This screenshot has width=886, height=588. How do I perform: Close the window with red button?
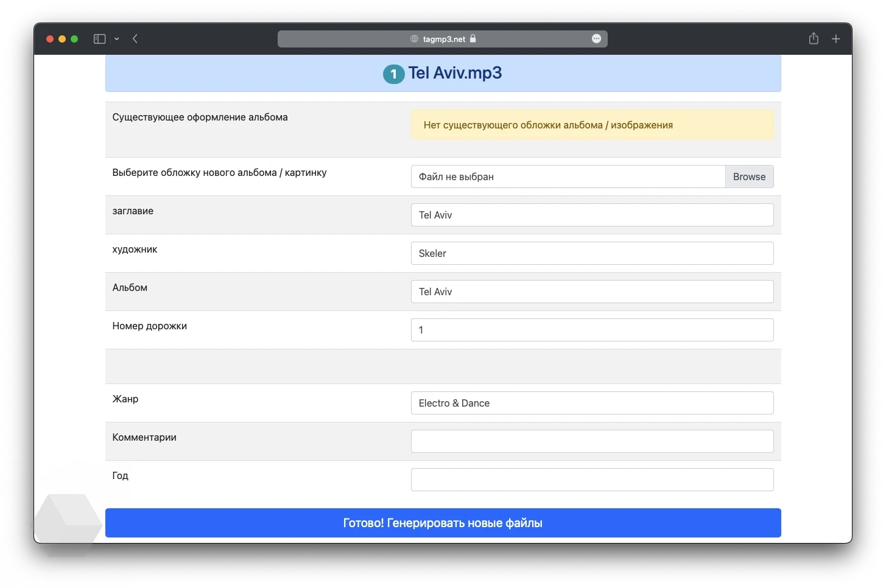(50, 39)
